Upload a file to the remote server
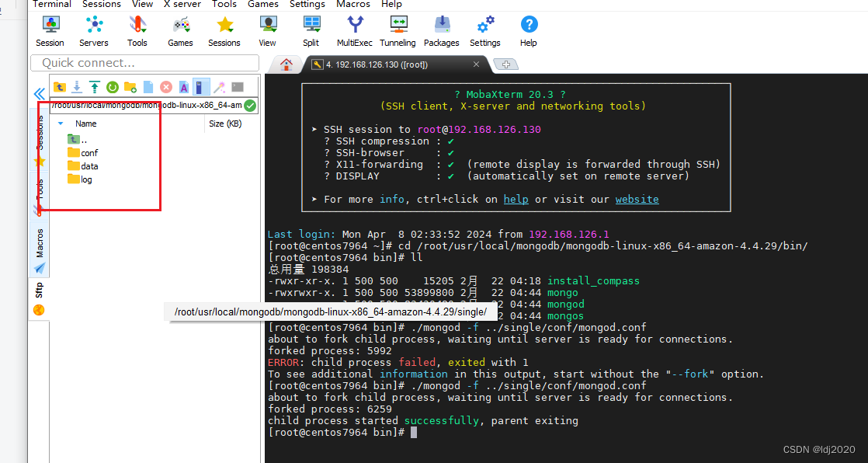Viewport: 868px width, 463px height. click(94, 88)
